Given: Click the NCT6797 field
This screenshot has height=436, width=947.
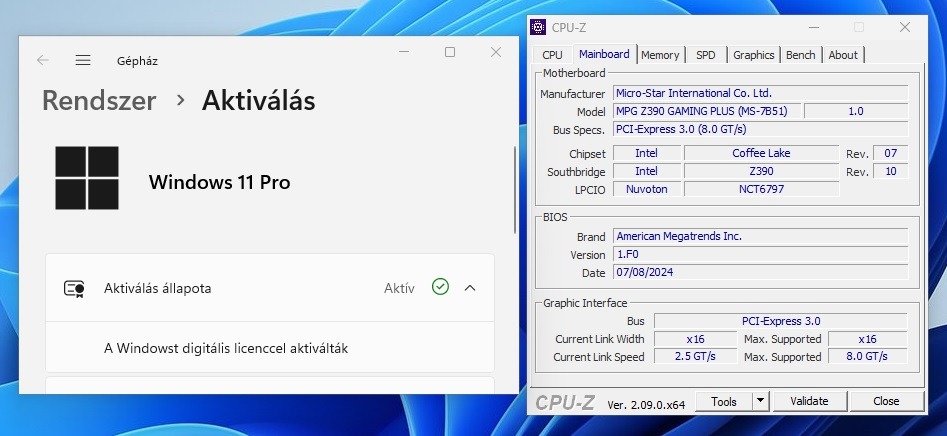Looking at the screenshot, I should 761,189.
